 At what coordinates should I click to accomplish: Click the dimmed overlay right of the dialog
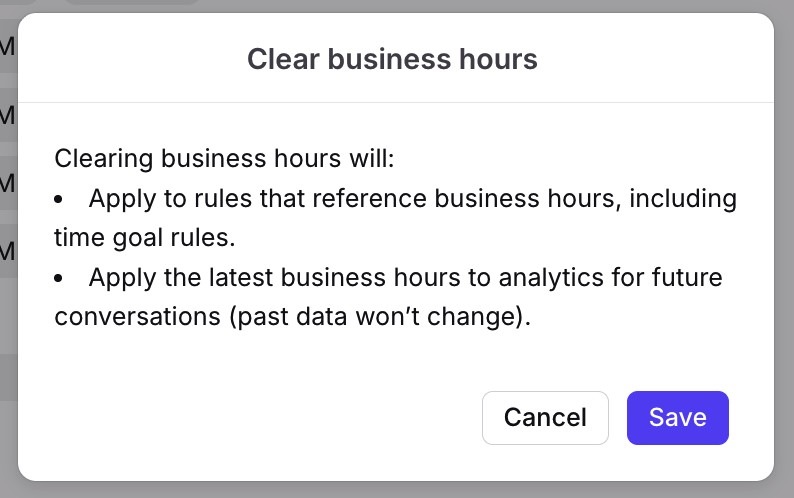(x=784, y=250)
